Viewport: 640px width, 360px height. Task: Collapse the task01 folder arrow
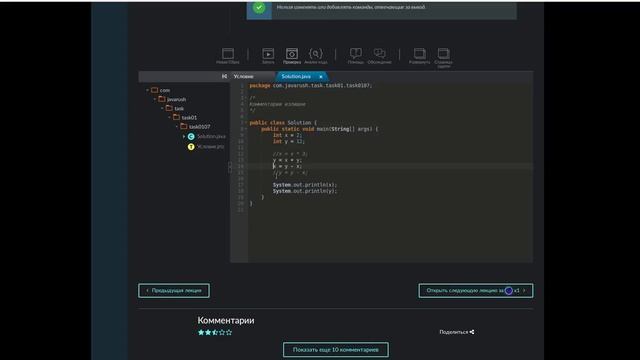(x=170, y=118)
